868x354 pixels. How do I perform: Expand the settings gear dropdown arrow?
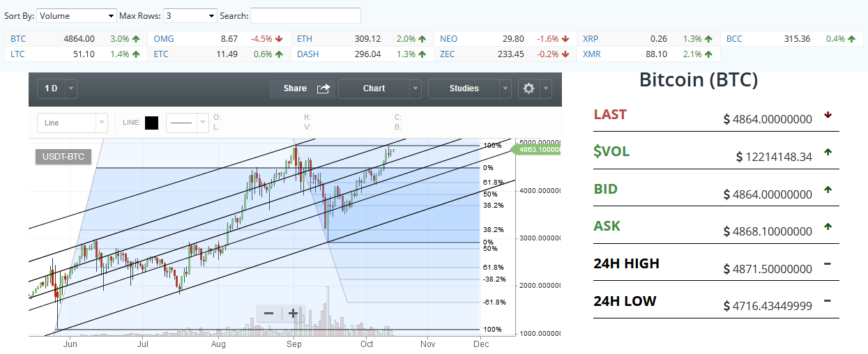[x=546, y=88]
